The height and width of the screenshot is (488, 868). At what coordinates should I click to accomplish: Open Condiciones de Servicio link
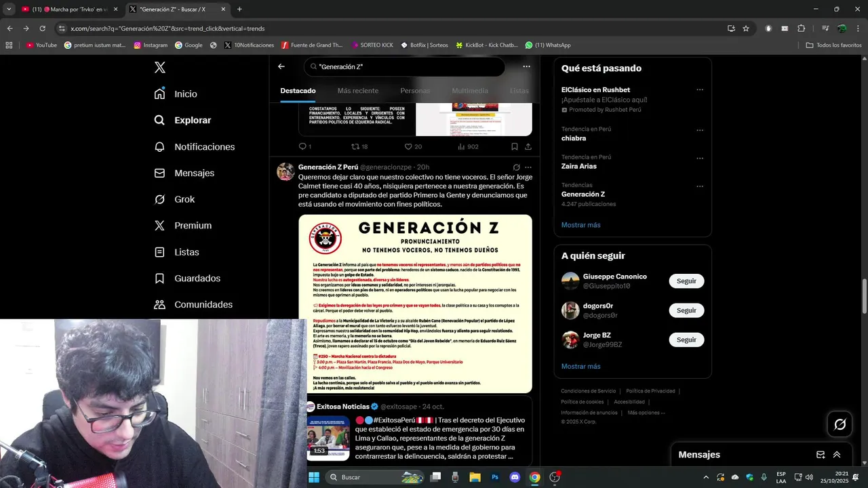[x=588, y=391]
